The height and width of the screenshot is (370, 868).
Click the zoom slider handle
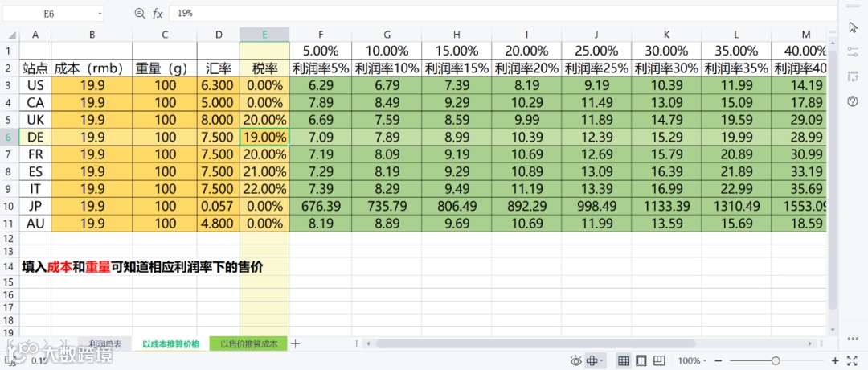[776, 361]
